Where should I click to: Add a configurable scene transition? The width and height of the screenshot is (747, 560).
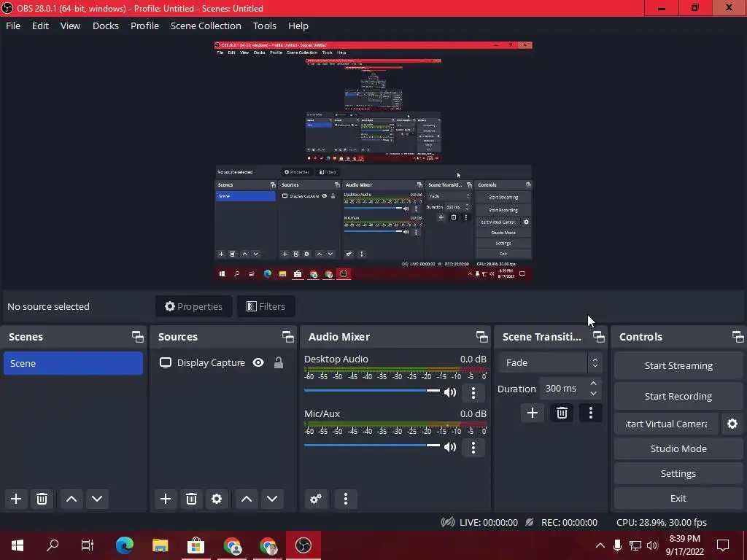coord(532,413)
